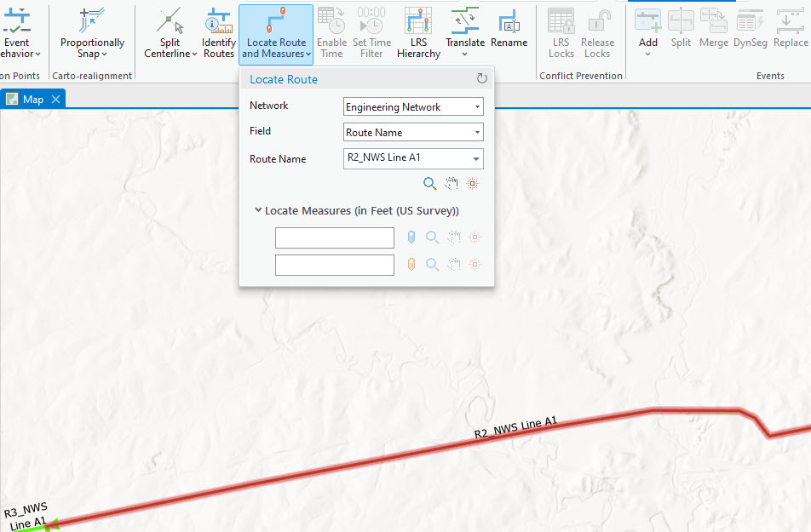Toggle the orange measure marker visibility
The width and height of the screenshot is (811, 532).
click(x=411, y=265)
